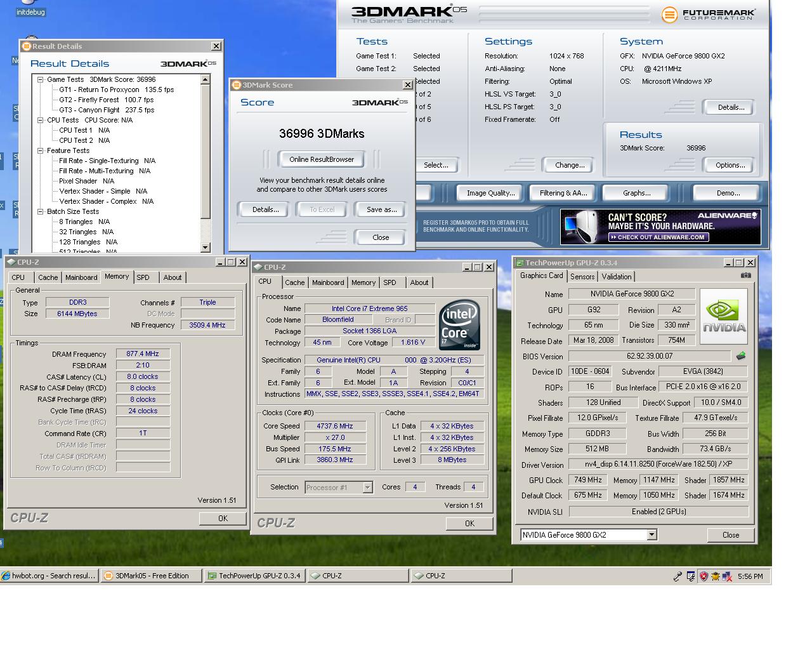The image size is (812, 650).
Task: Click scroll-up arrow in Result Details list
Action: [x=205, y=80]
